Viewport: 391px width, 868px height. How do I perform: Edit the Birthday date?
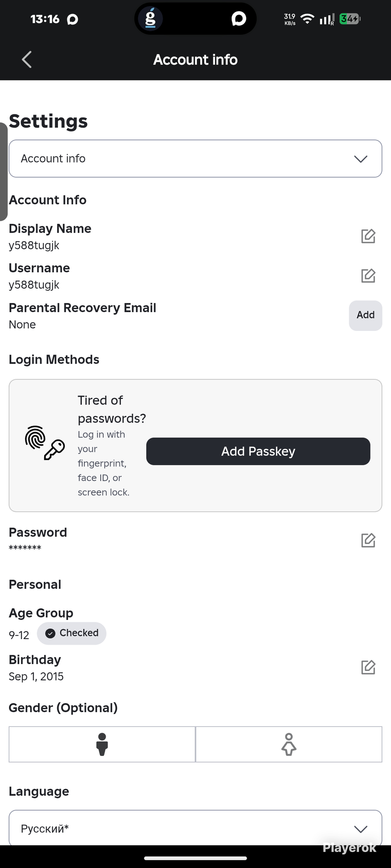(368, 667)
